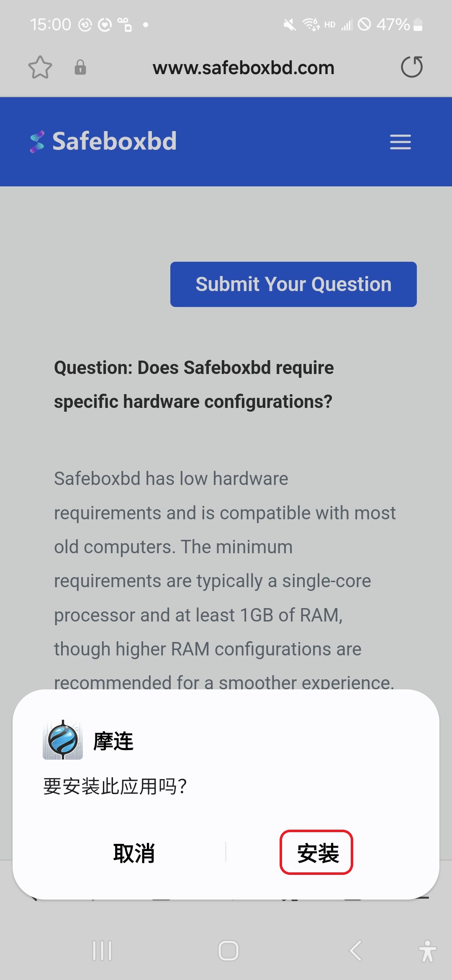Tap the Home navigation button
The width and height of the screenshot is (452, 980).
coord(229,951)
